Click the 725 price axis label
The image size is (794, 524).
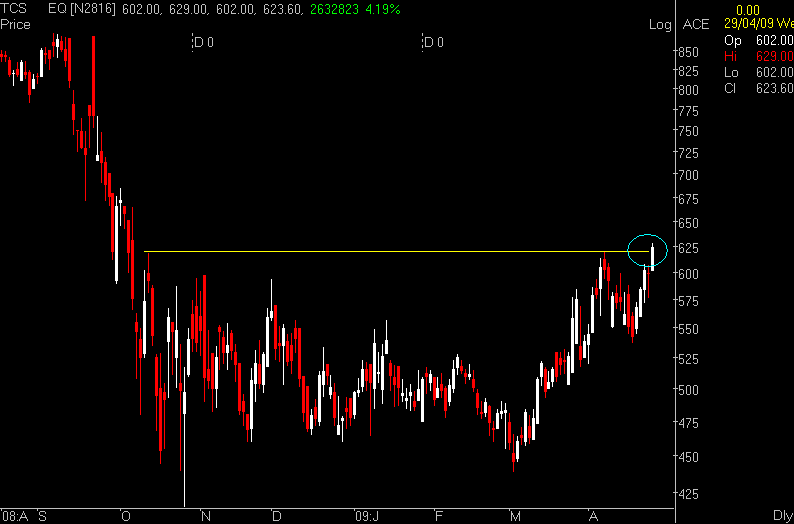[x=688, y=152]
